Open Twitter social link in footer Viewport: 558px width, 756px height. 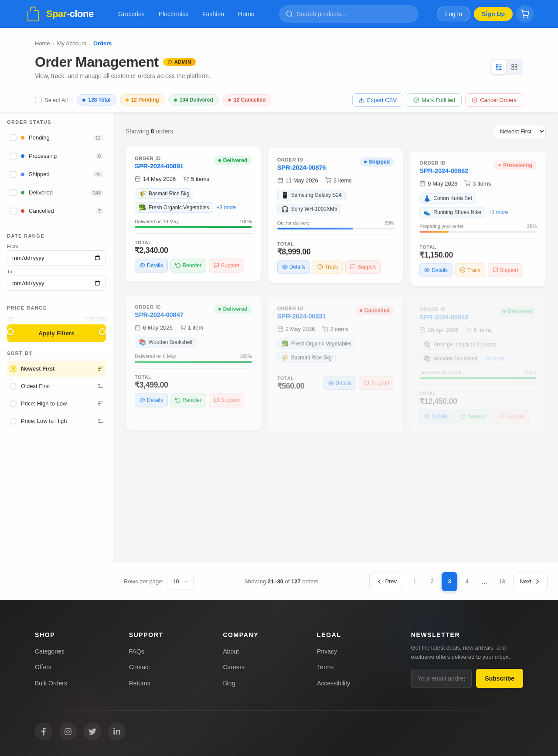92,732
